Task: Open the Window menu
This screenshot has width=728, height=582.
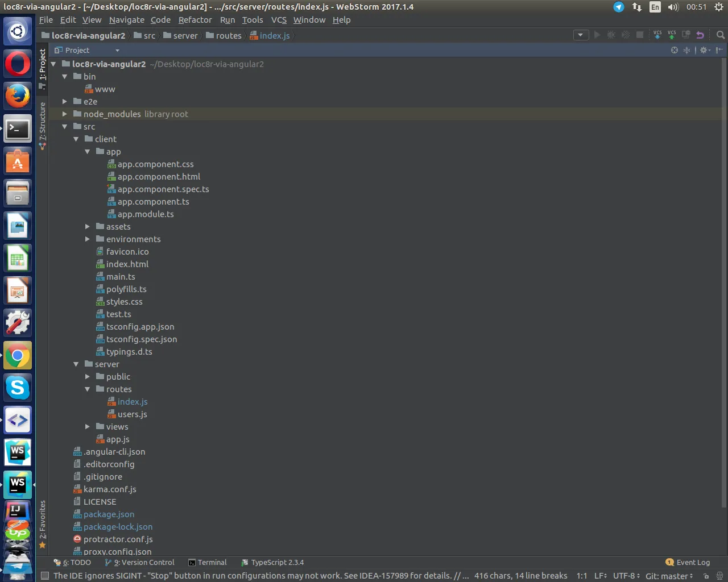Action: (x=309, y=20)
